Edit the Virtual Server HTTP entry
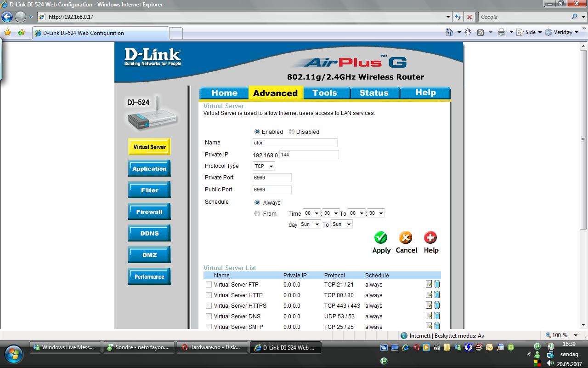Viewport: 588px width, 368px height. (429, 295)
